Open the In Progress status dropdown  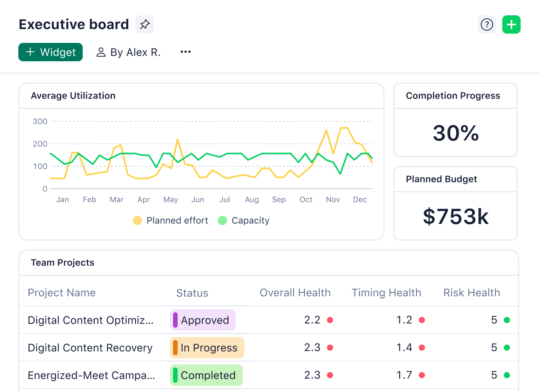tap(207, 348)
